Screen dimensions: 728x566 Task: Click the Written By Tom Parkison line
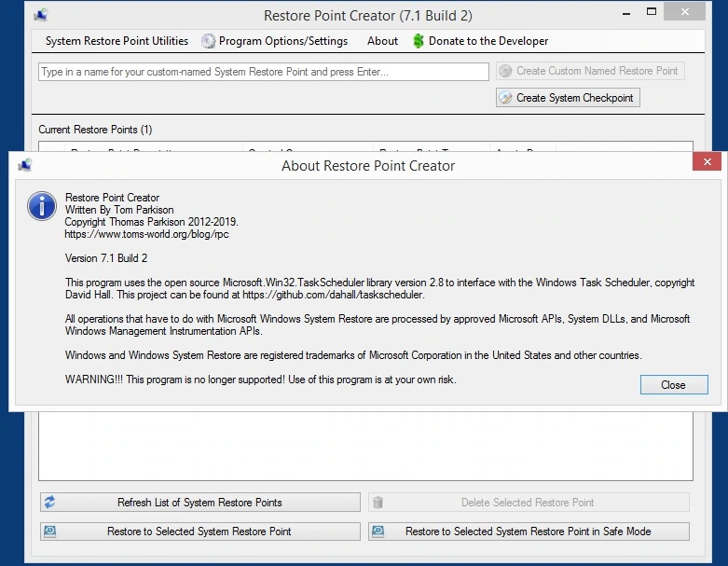[119, 210]
